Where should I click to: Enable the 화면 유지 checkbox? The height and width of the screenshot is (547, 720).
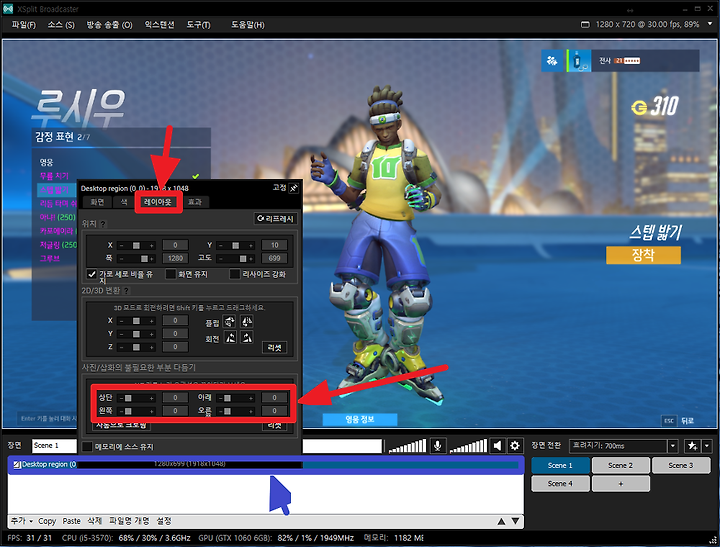click(x=171, y=274)
